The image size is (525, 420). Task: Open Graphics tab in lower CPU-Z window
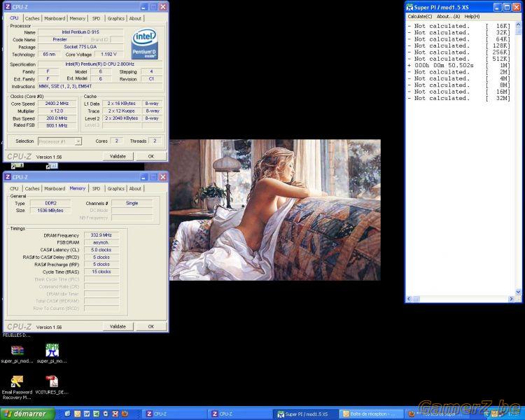pyautogui.click(x=115, y=188)
